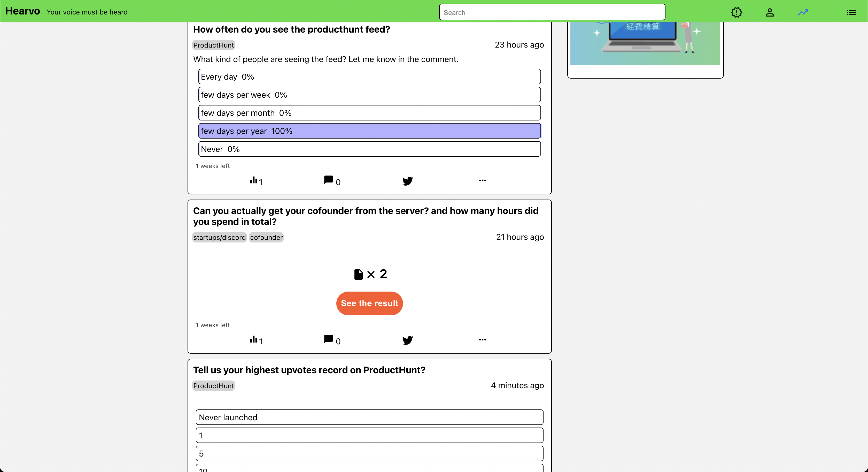Click the alert badge icon in header
868x472 pixels.
(737, 12)
